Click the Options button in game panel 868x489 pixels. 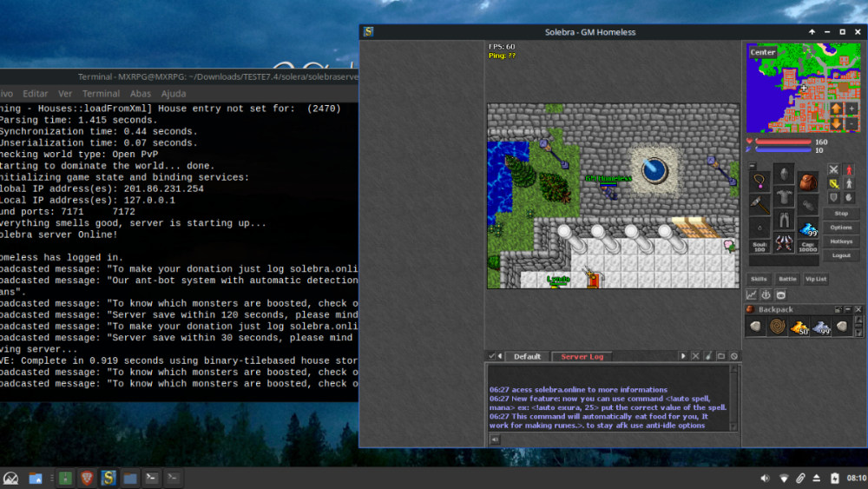pyautogui.click(x=841, y=228)
